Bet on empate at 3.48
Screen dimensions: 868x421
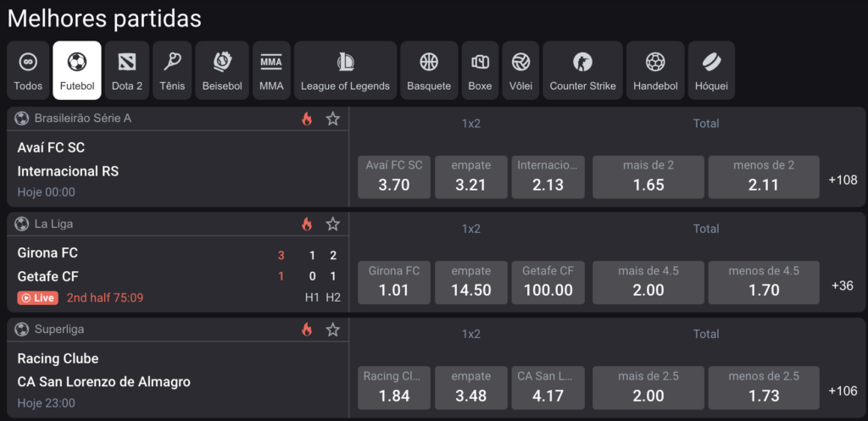[x=471, y=388]
